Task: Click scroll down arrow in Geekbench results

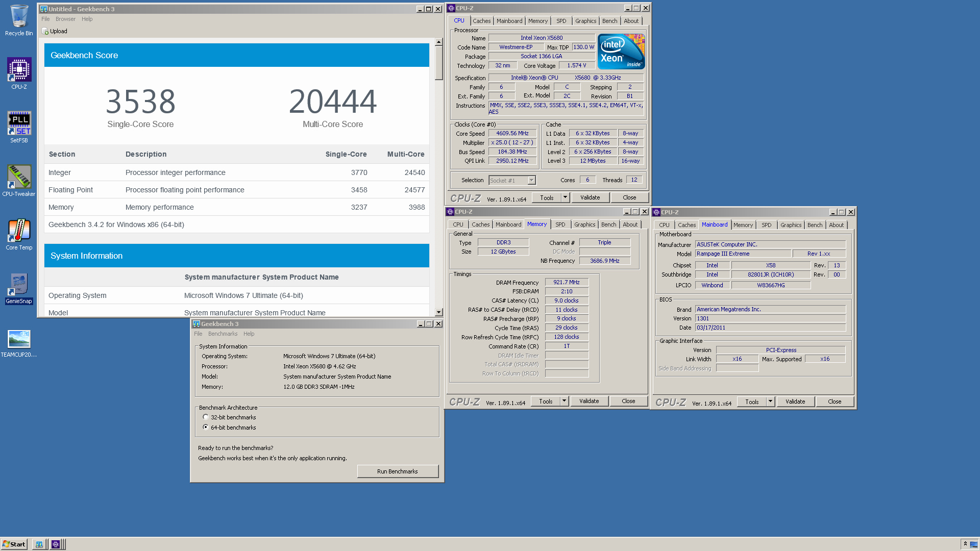Action: point(438,312)
